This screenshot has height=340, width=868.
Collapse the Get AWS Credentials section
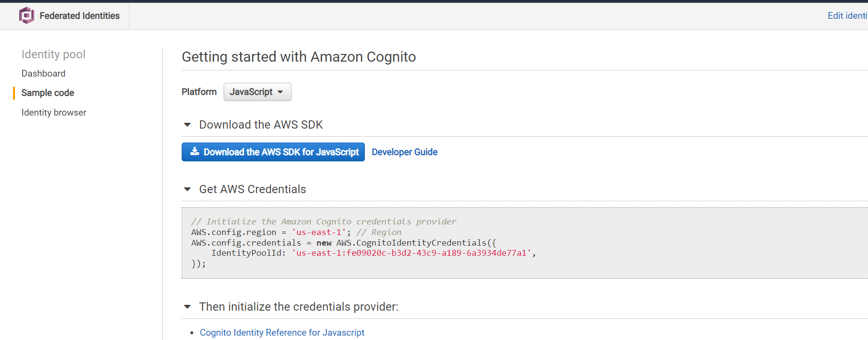pyautogui.click(x=187, y=189)
